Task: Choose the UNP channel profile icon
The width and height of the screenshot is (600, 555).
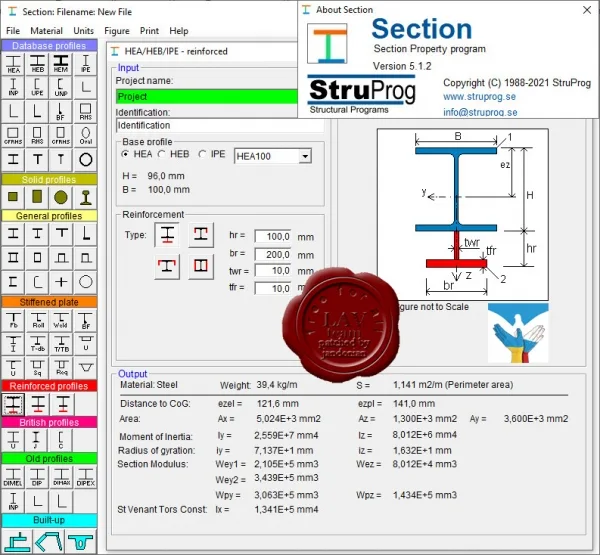Action: [x=61, y=88]
